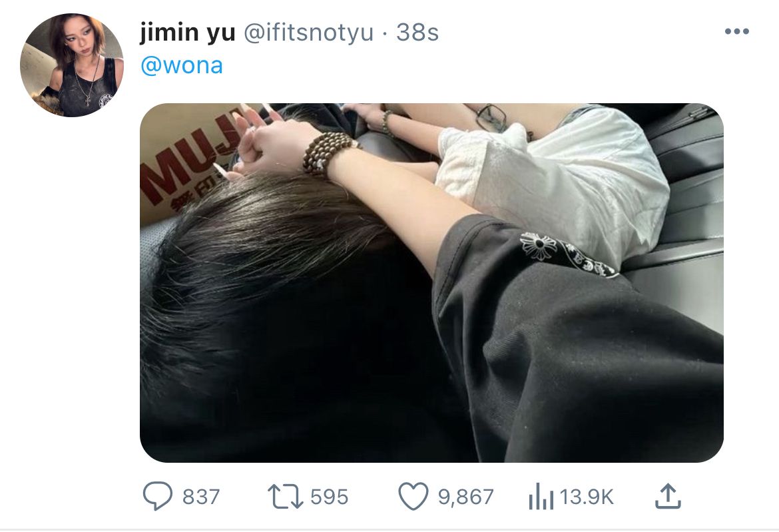Open the three-dot more options menu
779x532 pixels.
click(x=737, y=32)
